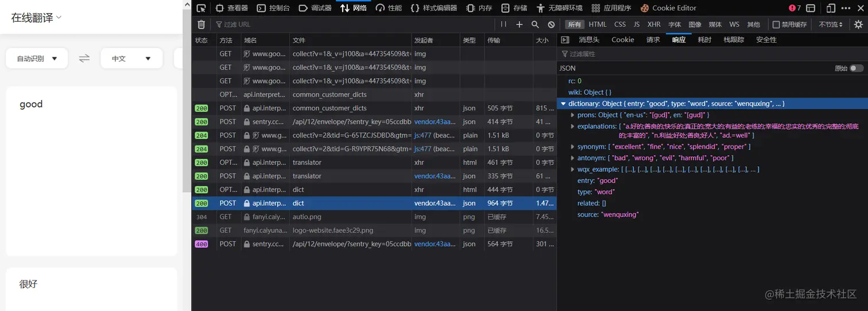Filter requests by JS

pyautogui.click(x=637, y=24)
